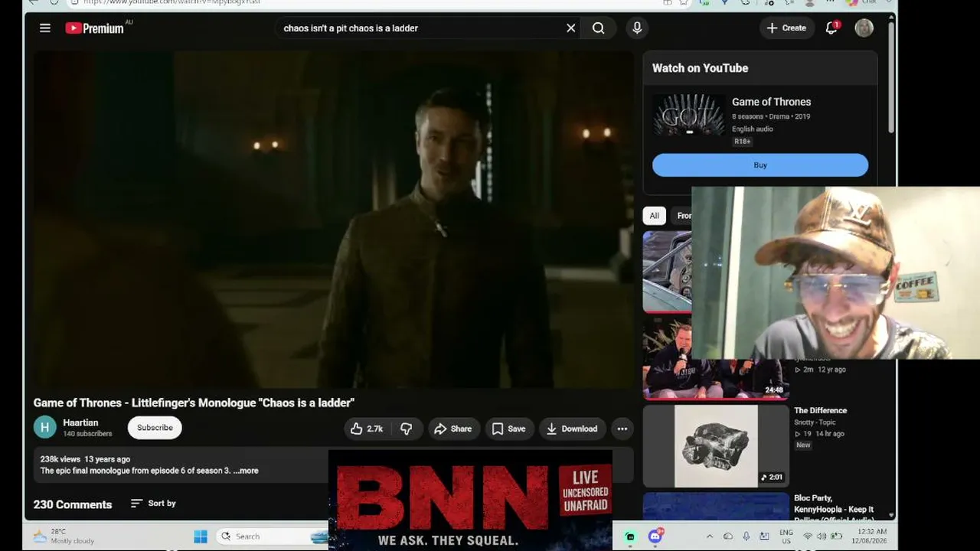Open Discord from the taskbar
The height and width of the screenshot is (551, 980).
point(655,536)
